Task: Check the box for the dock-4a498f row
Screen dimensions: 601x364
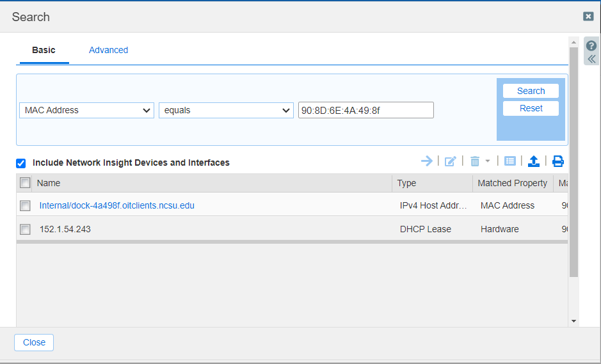Action: point(25,206)
